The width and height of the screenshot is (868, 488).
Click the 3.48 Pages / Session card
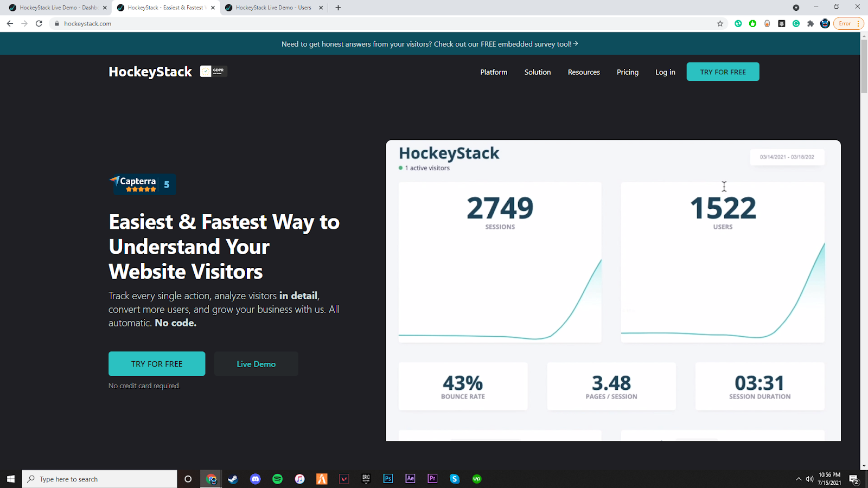[611, 387]
